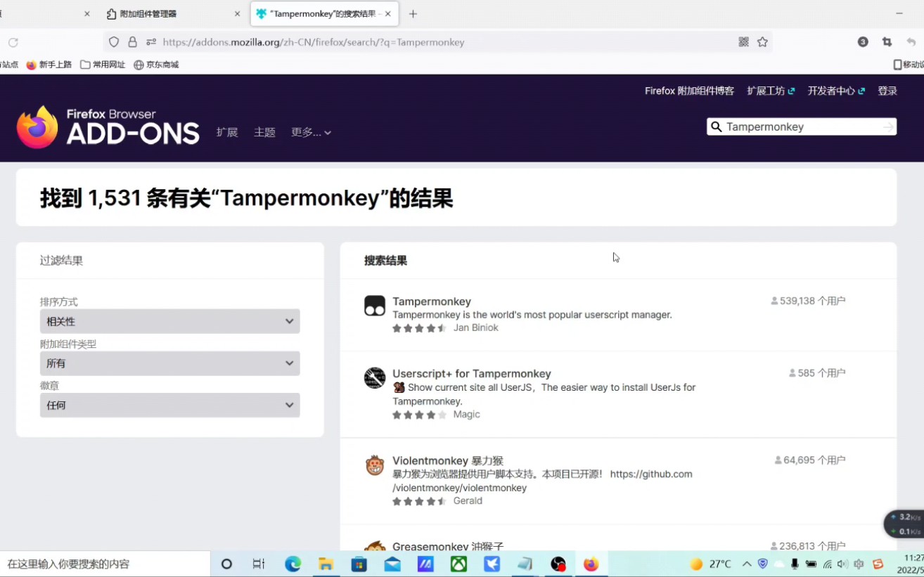Select the "Tampermonkey"的搜索结果 tab
The image size is (924, 577).
click(x=324, y=13)
